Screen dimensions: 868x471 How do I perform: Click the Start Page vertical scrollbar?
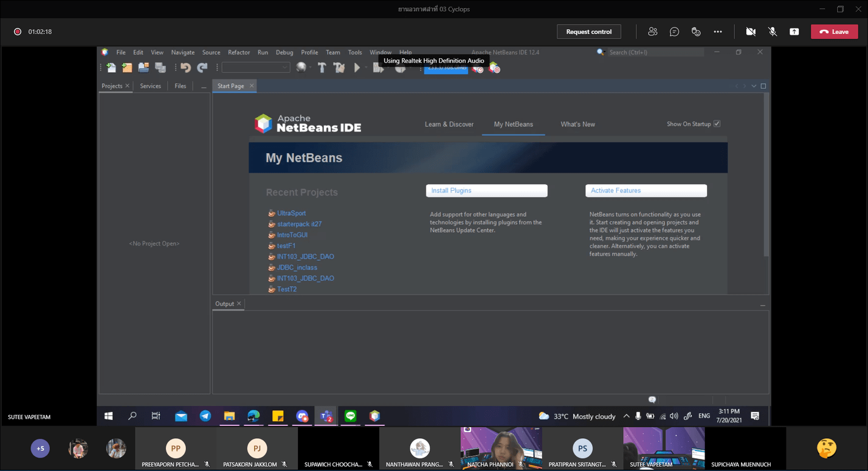tap(766, 174)
